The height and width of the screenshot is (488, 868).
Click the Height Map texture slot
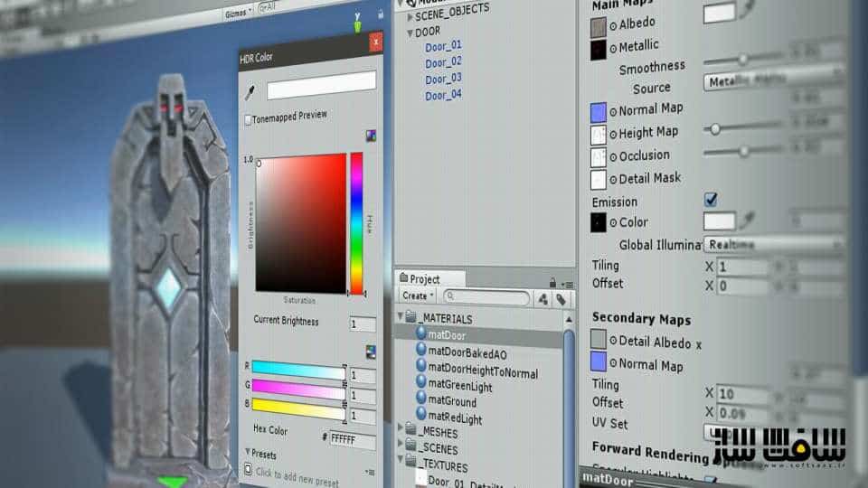point(598,135)
